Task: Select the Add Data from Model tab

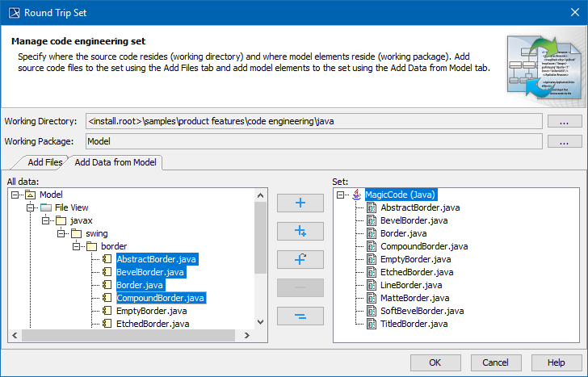Action: (x=115, y=163)
